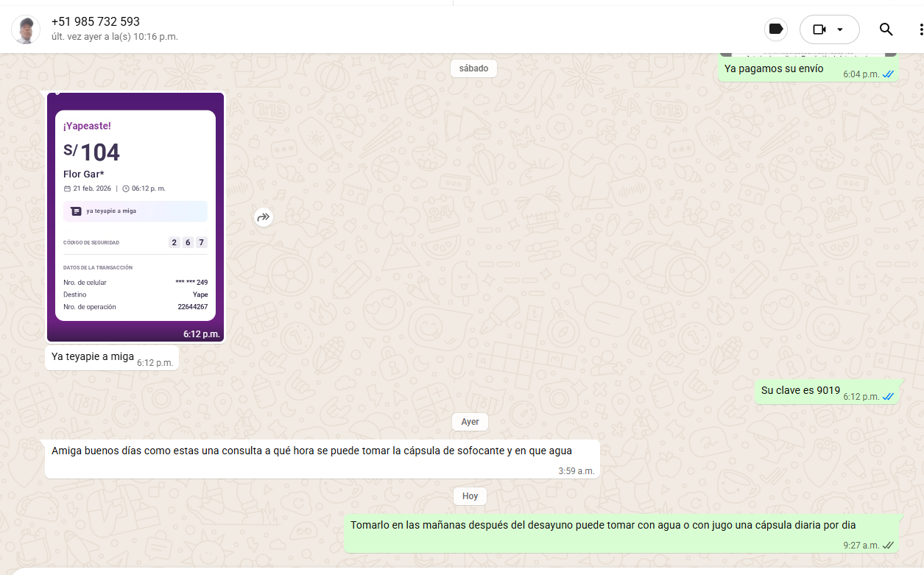Viewport: 924px width, 575px height.
Task: Open the three-dot chat menu
Action: pyautogui.click(x=920, y=29)
